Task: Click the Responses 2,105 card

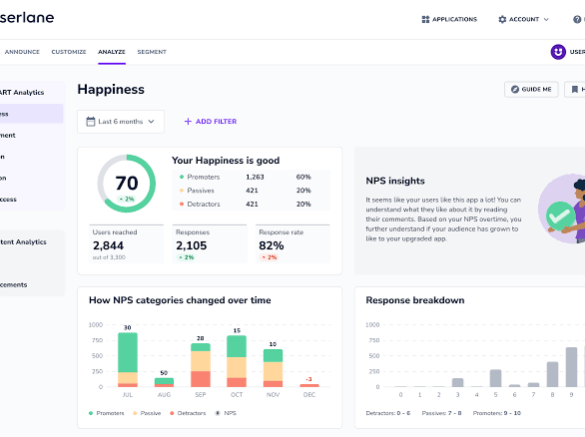Action: click(x=209, y=244)
